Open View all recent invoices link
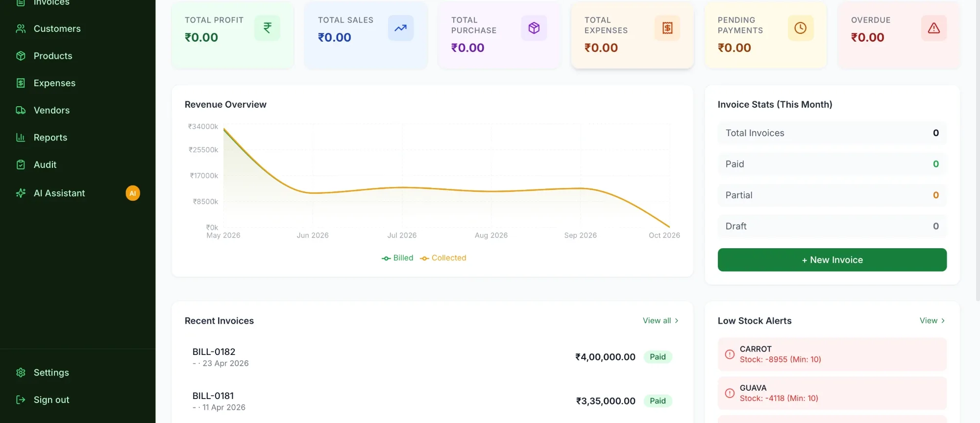980x423 pixels. (661, 321)
